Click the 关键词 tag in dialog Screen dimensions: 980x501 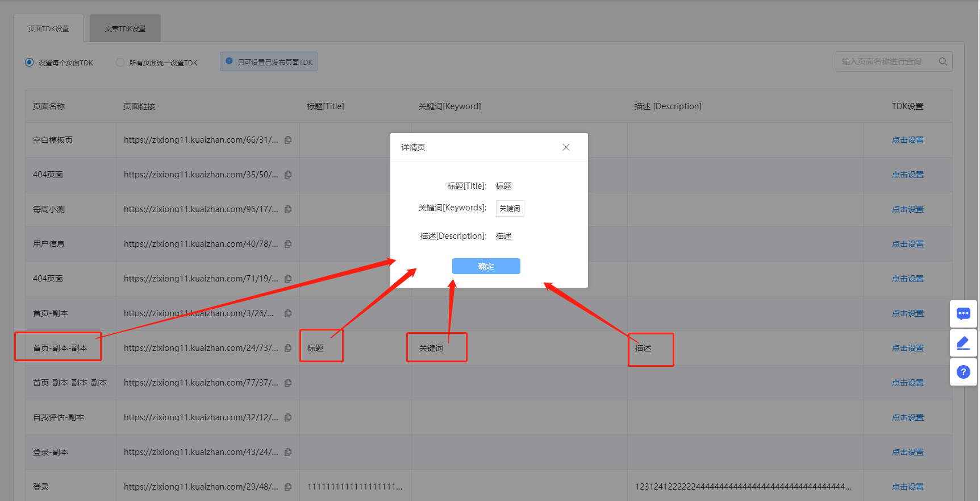[510, 209]
